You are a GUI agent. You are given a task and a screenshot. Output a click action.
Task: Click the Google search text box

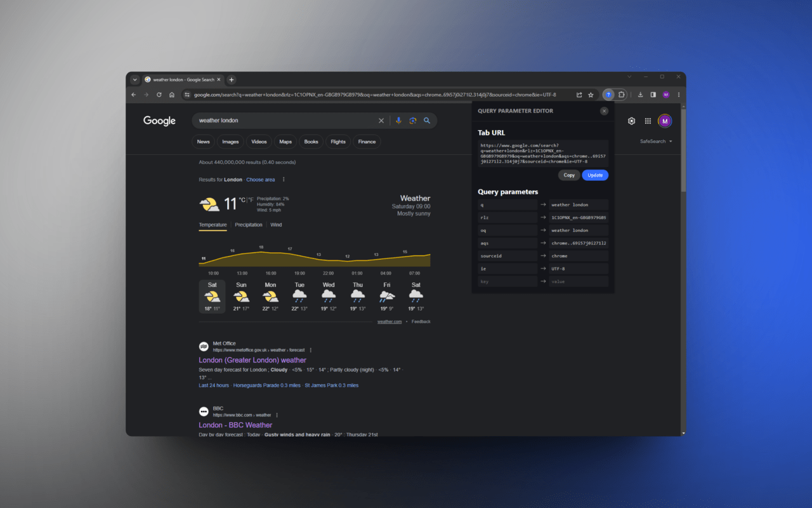click(x=285, y=121)
